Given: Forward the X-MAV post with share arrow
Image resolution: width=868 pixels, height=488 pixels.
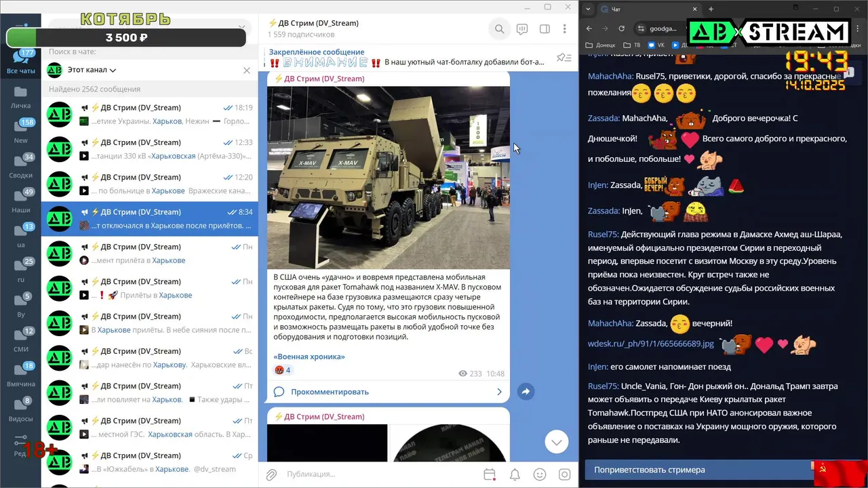Looking at the screenshot, I should pos(526,392).
